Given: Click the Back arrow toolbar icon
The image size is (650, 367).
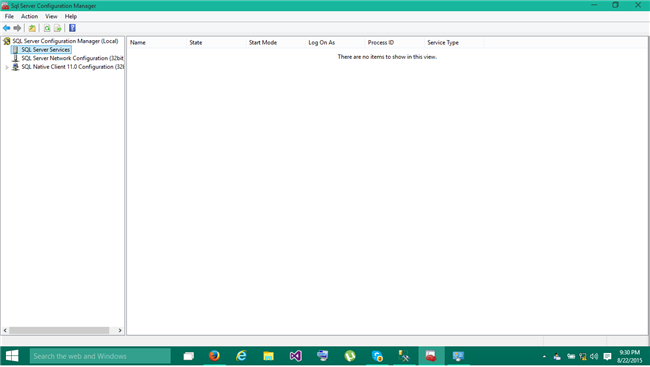Looking at the screenshot, I should pos(6,28).
